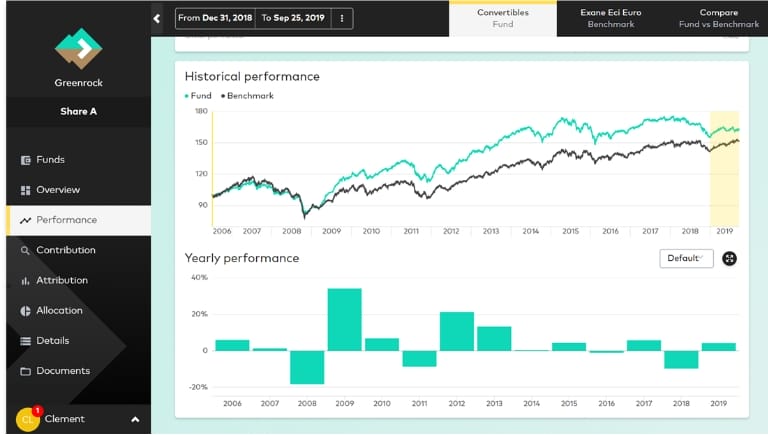Click the From Dec 31, 2018 date field
This screenshot has width=768, height=435.
tap(216, 18)
